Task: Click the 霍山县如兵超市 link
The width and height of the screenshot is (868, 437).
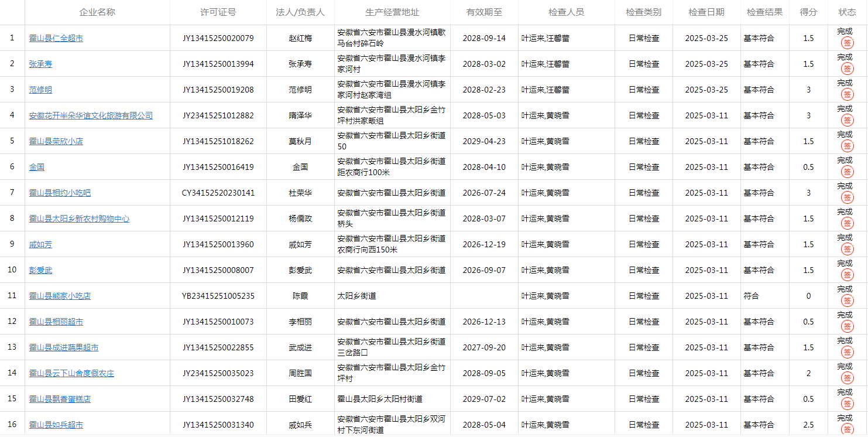Action: (56, 425)
